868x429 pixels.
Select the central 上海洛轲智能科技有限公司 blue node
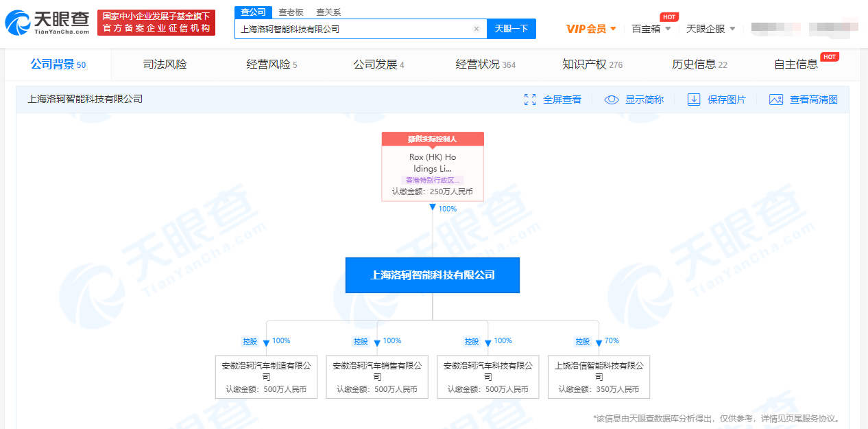click(433, 275)
